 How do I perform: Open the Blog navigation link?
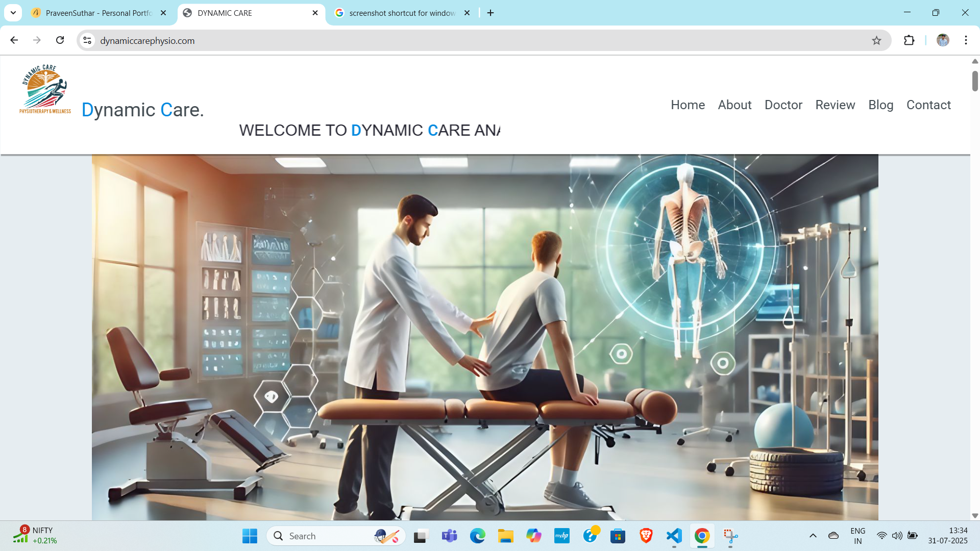(x=880, y=105)
